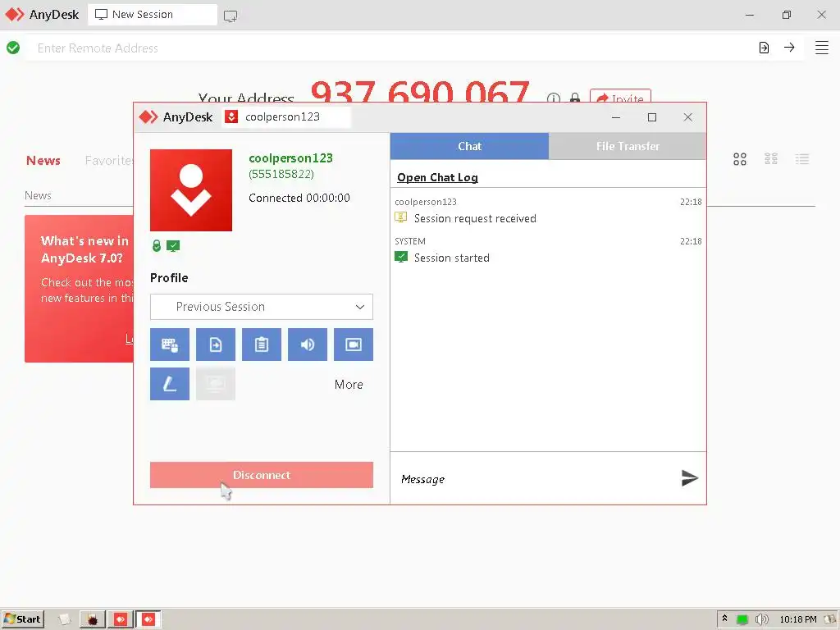Image resolution: width=840 pixels, height=630 pixels.
Task: Click the coolperson123 session tab
Action: point(286,116)
